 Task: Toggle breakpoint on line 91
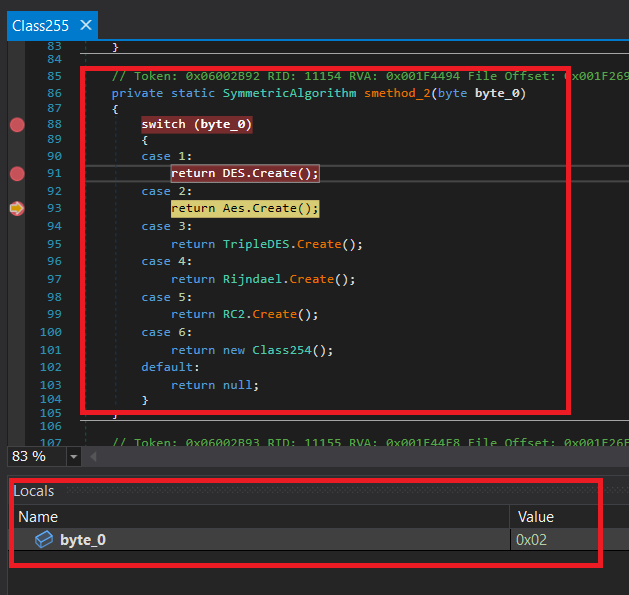[x=17, y=174]
